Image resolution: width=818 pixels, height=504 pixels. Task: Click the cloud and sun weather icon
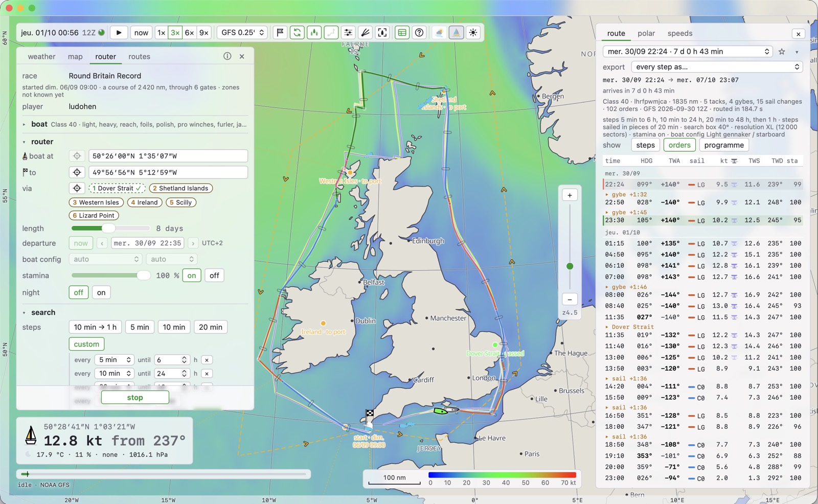click(x=439, y=33)
